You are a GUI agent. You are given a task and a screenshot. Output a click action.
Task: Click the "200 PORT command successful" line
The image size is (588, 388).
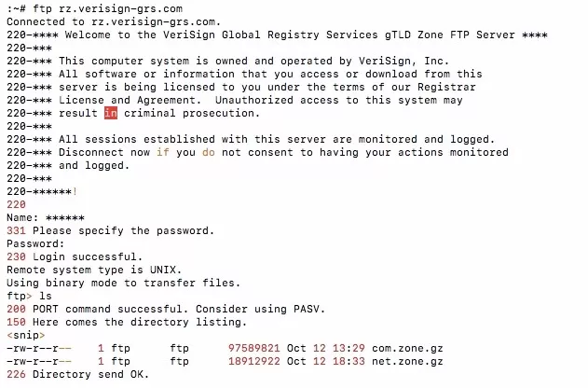[x=93, y=309]
